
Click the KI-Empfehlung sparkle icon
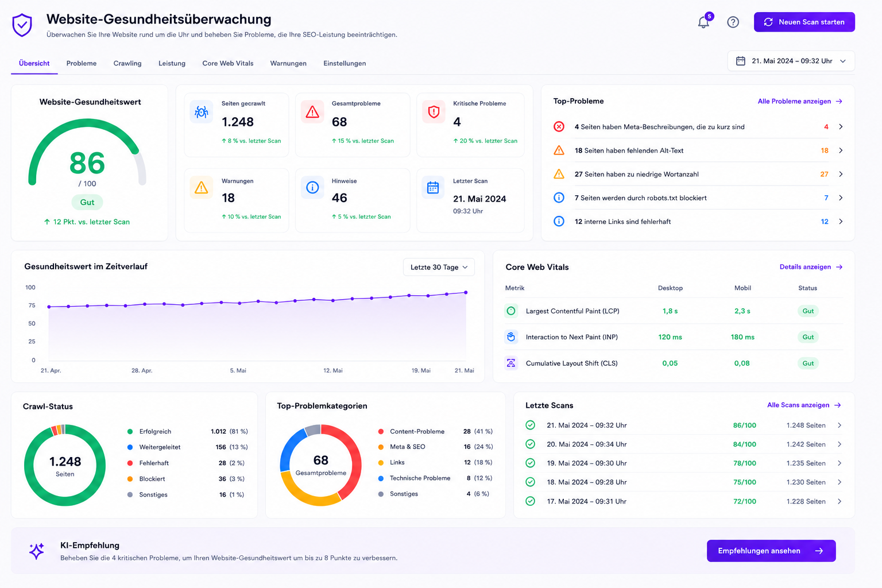click(x=37, y=551)
